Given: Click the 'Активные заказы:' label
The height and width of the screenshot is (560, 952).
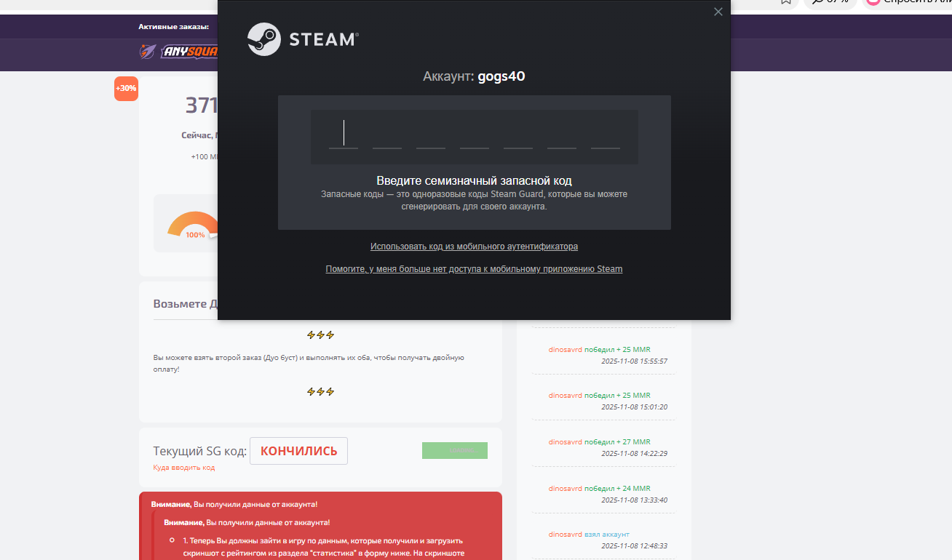Looking at the screenshot, I should point(174,27).
